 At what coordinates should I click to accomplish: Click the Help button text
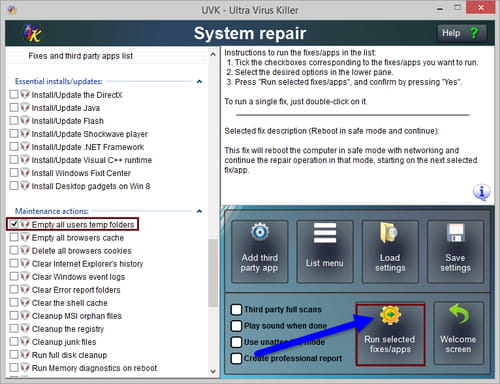click(x=451, y=33)
